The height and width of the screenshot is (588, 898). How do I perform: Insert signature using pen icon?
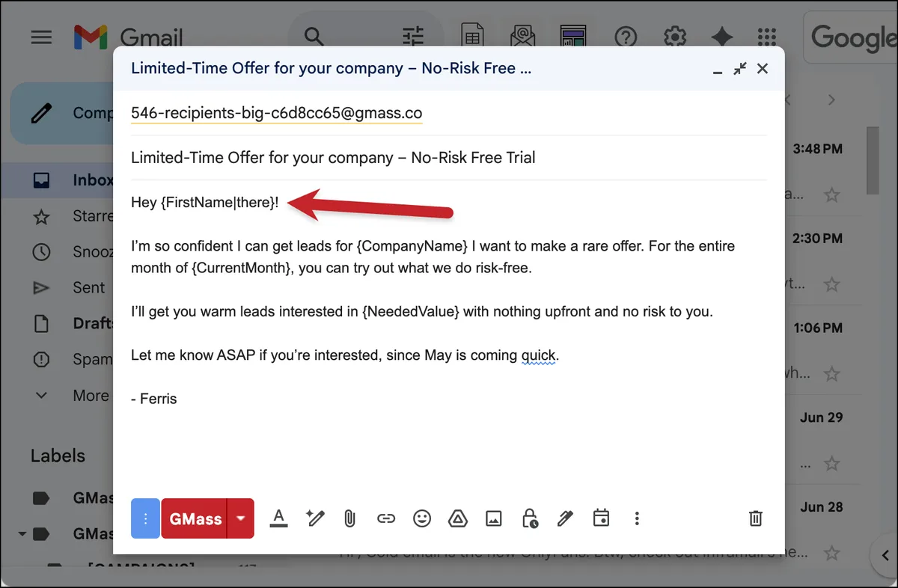pyautogui.click(x=565, y=518)
